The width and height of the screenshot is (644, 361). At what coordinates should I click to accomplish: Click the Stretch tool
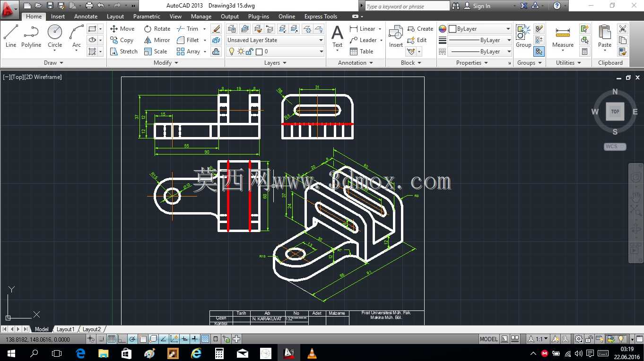point(124,52)
